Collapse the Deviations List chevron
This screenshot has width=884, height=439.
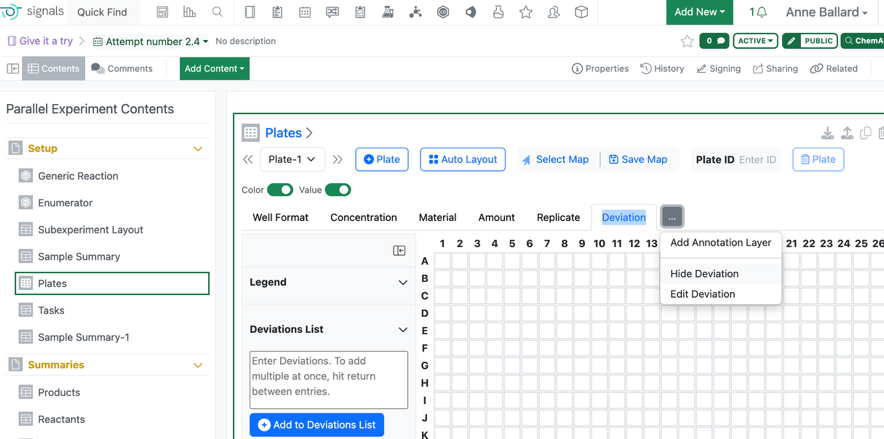[403, 330]
